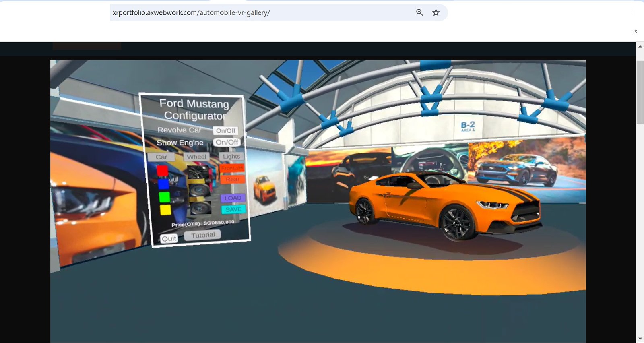Image resolution: width=644 pixels, height=343 pixels.
Task: Click the vertical scrollbar thumb
Action: (640, 92)
